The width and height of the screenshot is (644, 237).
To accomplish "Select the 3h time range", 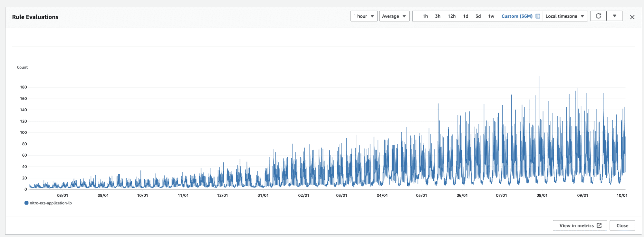I will point(437,16).
